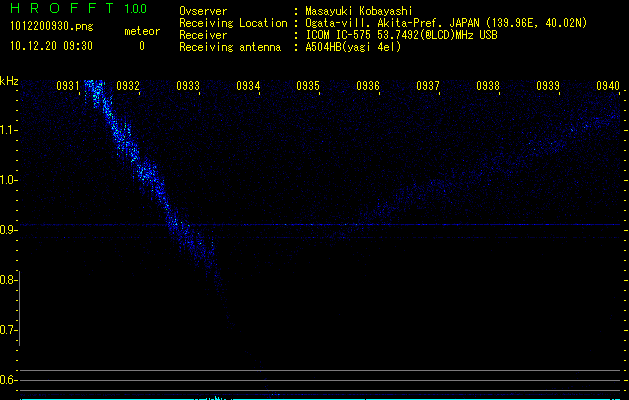Click the 0936 time marker

tap(368, 86)
